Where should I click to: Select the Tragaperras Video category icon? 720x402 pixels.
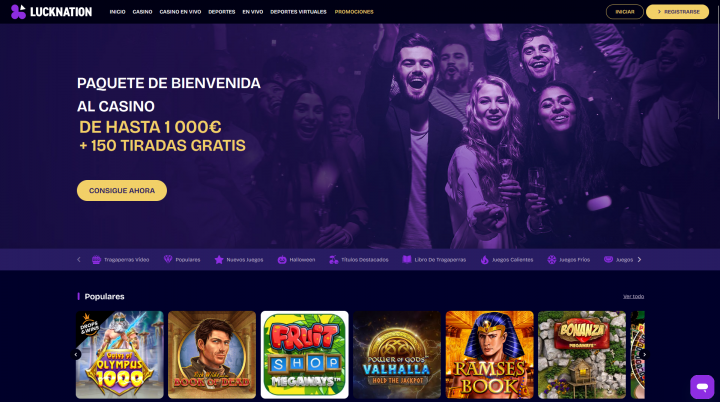click(96, 260)
